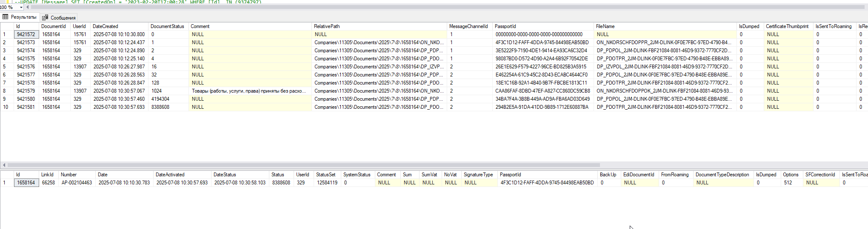Screen dimensions: 868x229
Task: Click RelativePath cell ending with 1658164\DP_IZVP...
Action: [x=379, y=67]
